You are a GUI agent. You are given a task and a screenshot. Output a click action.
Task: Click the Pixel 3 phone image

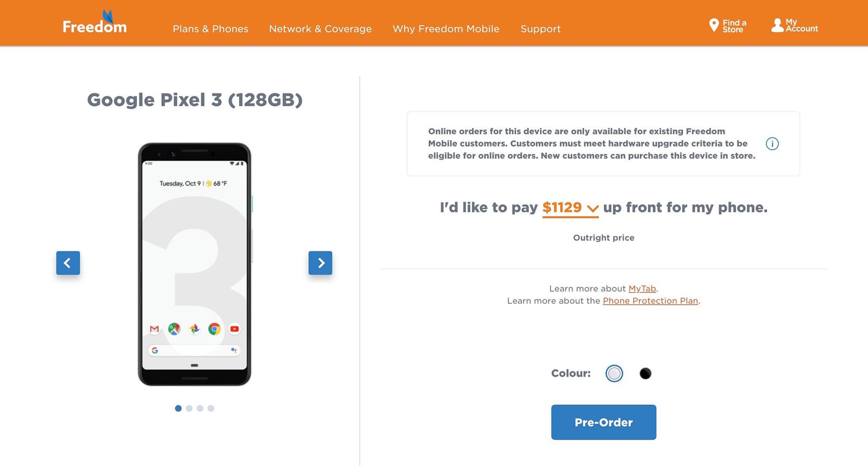click(194, 264)
